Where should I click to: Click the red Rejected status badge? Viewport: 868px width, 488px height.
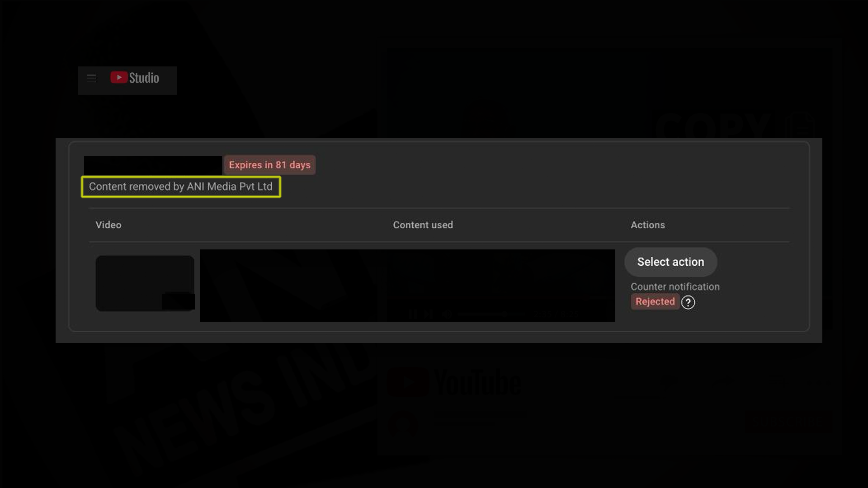655,302
